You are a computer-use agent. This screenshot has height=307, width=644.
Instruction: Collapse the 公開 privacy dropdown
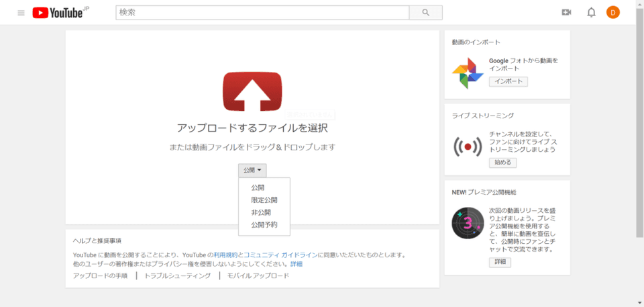[252, 171]
